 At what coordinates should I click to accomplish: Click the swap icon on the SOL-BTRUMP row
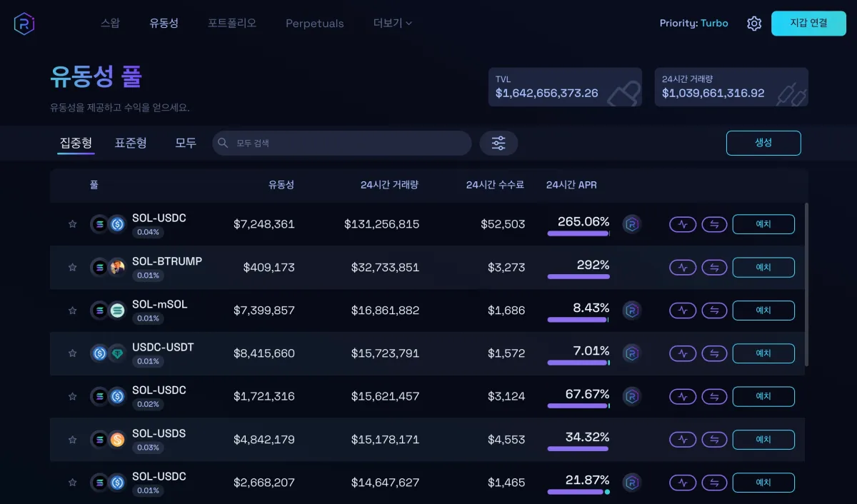[714, 267]
